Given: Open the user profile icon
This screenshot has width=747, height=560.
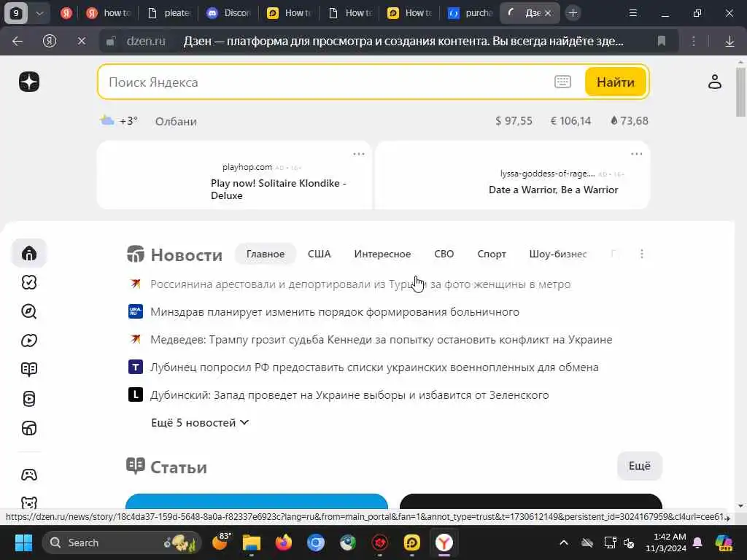Looking at the screenshot, I should [x=715, y=82].
